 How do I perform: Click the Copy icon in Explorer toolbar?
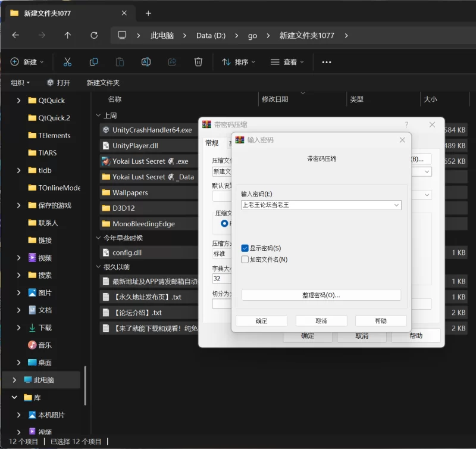[x=93, y=62]
